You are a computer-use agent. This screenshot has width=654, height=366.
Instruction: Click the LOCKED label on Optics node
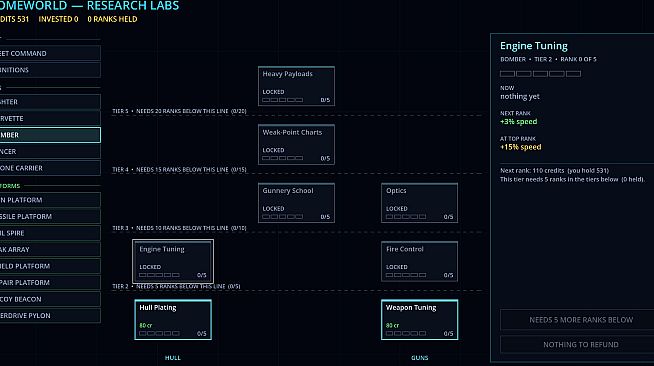coord(397,208)
